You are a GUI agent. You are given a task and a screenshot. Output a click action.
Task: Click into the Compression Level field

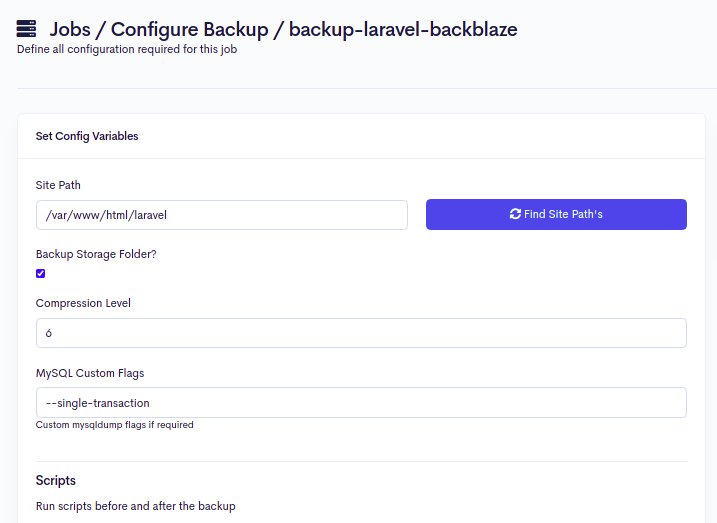(x=361, y=333)
